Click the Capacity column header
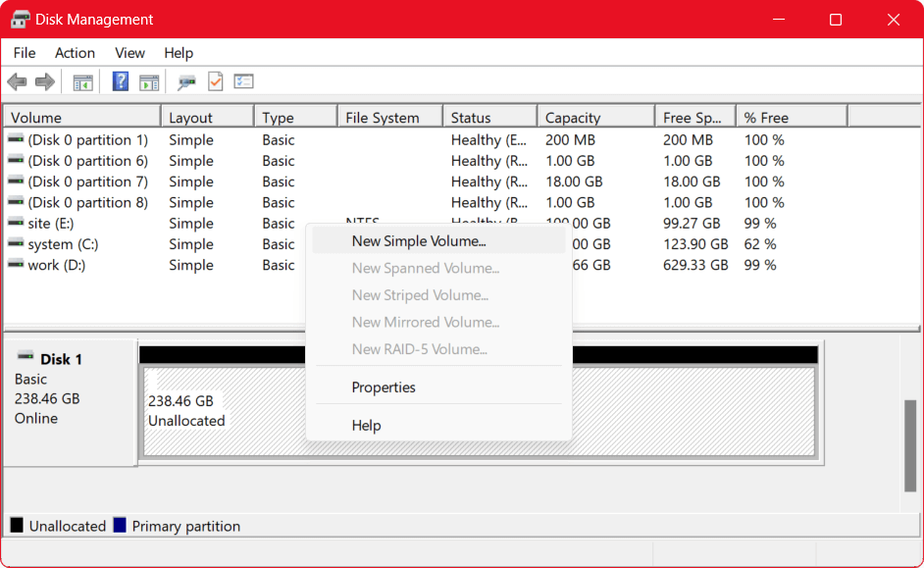 (x=594, y=115)
